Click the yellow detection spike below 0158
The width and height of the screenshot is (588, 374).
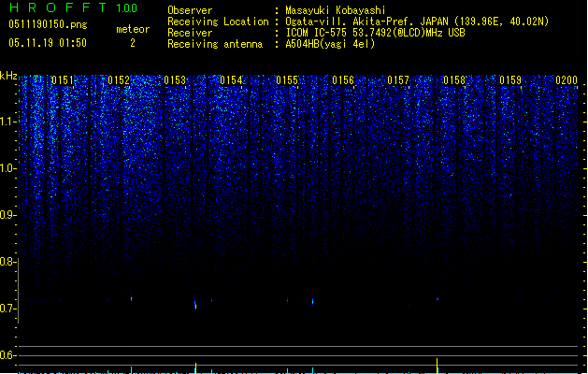point(437,366)
